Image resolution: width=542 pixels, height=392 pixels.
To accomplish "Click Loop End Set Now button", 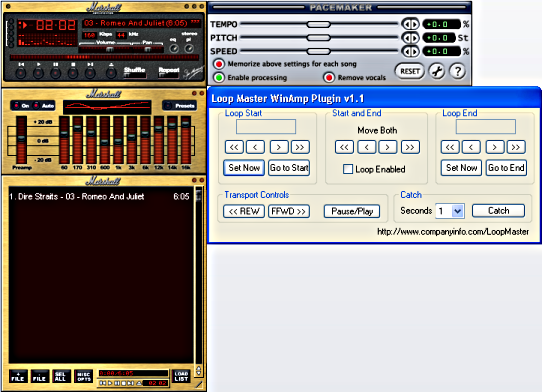I will pyautogui.click(x=461, y=168).
